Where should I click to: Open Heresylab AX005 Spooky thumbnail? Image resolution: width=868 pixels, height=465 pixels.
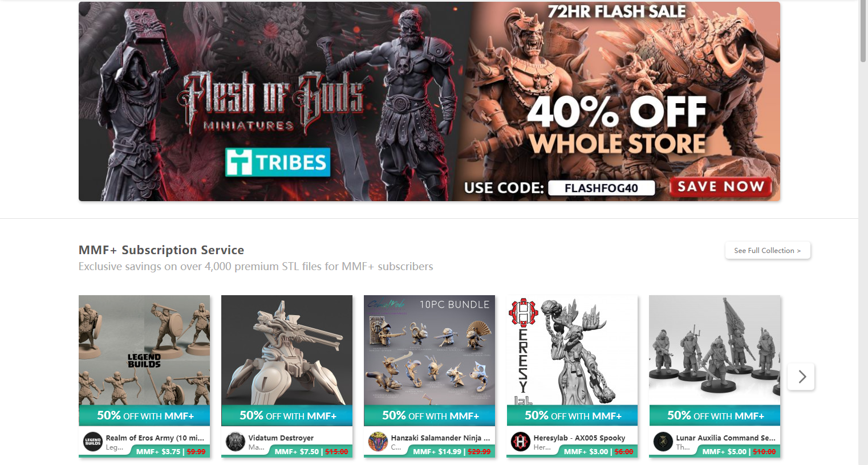(572, 350)
